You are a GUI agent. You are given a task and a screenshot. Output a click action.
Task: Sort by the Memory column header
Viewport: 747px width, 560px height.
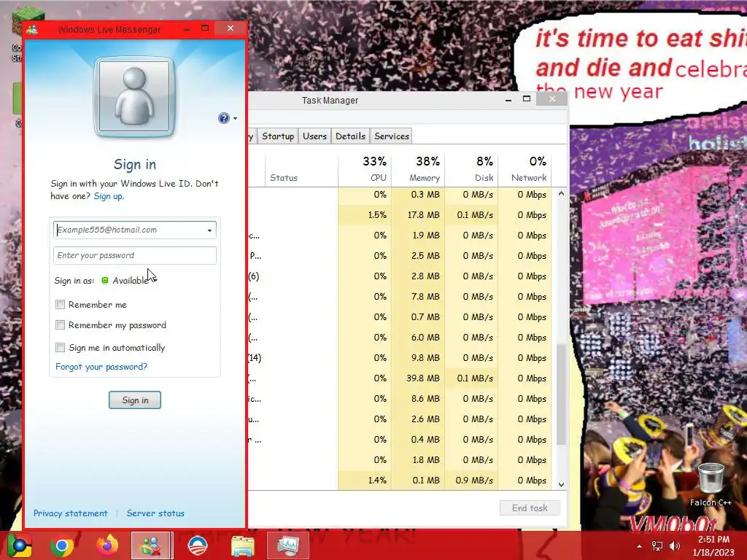click(x=418, y=169)
